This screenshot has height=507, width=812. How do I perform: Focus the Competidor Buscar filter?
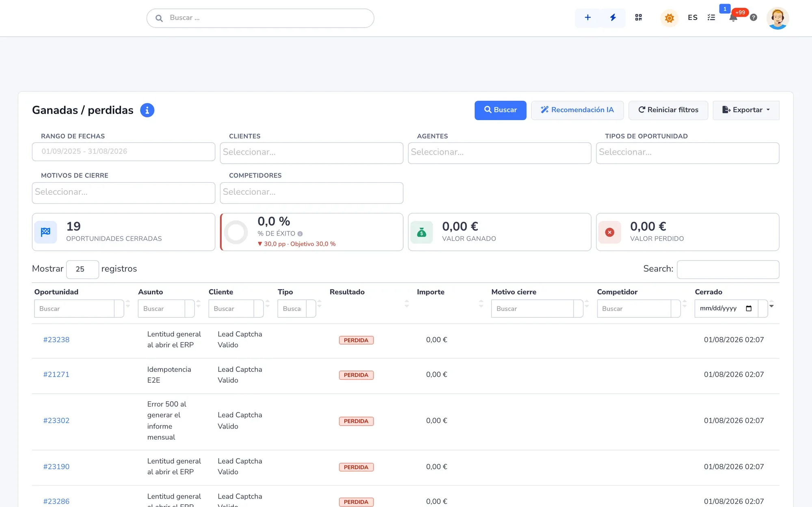[x=633, y=309]
